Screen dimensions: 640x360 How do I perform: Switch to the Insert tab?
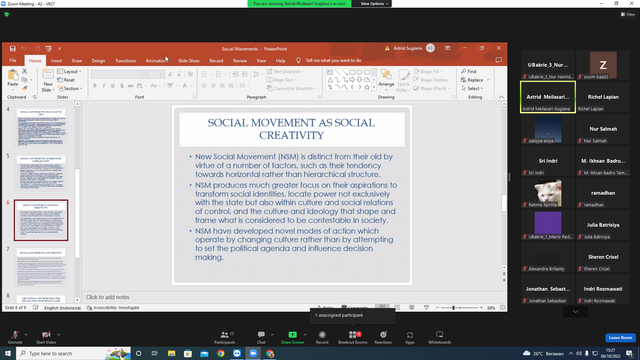56,60
